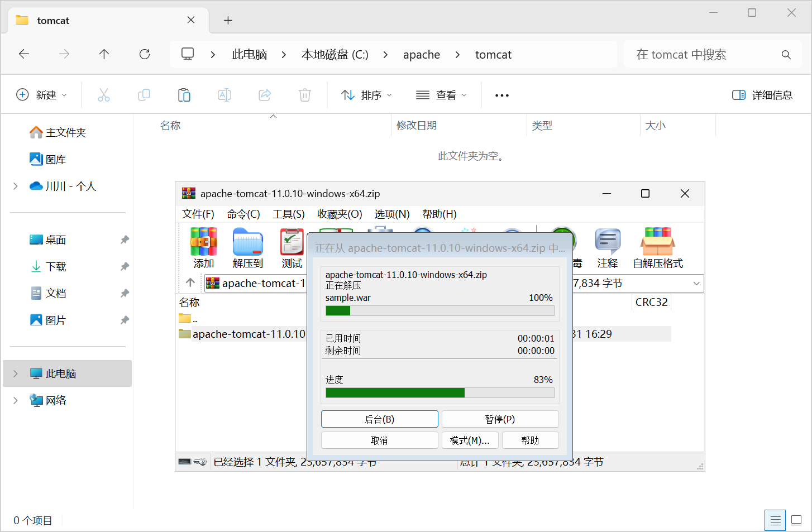Sort by the Size (大小) column header
The height and width of the screenshot is (532, 812).
pos(656,126)
